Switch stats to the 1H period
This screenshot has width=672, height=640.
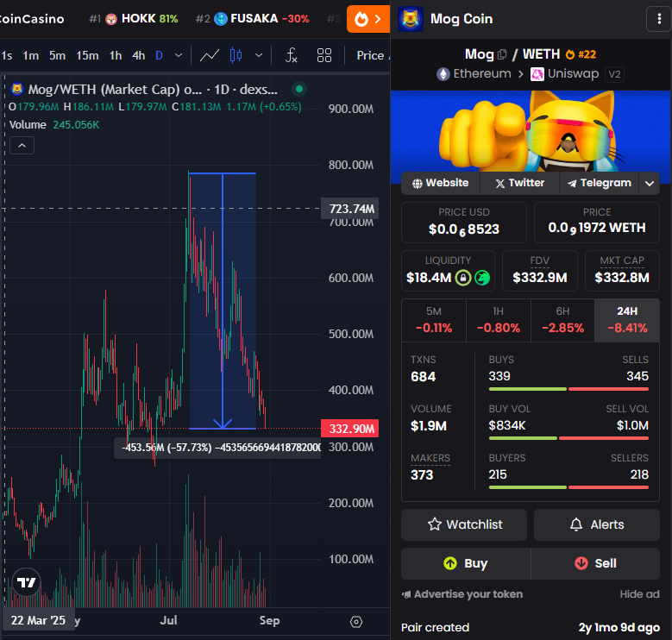click(x=498, y=320)
